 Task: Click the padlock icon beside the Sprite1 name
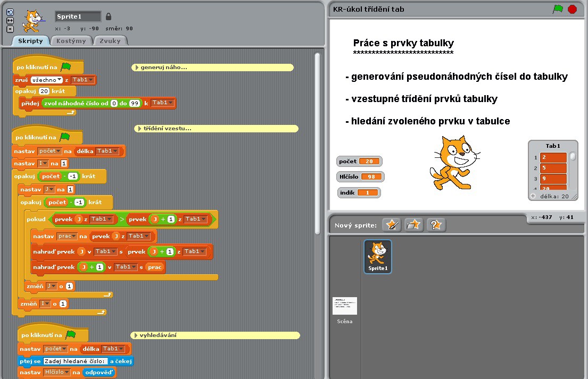click(109, 16)
